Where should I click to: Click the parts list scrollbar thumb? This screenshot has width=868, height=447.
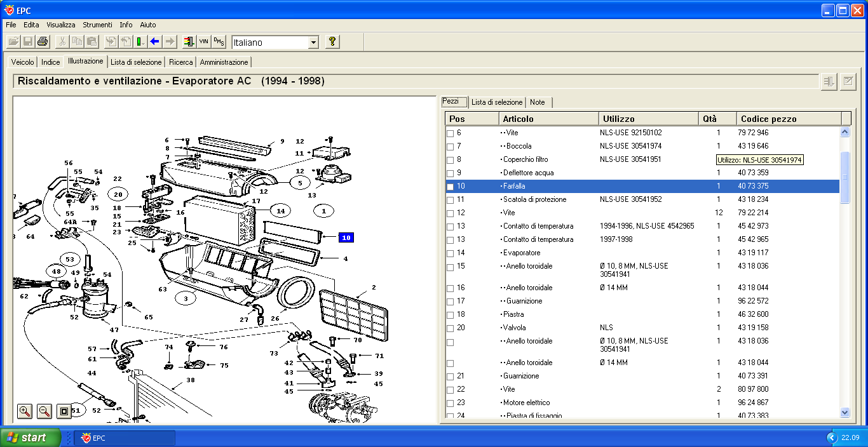tap(844, 177)
